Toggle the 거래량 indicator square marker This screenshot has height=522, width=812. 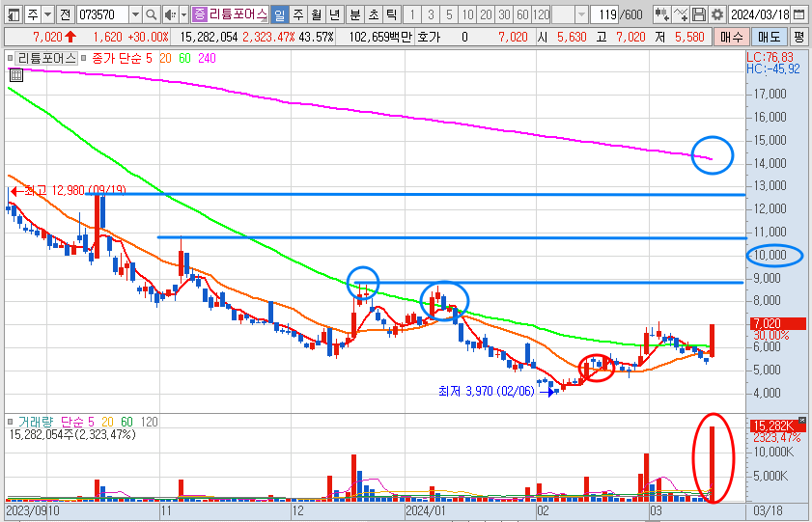click(x=10, y=422)
